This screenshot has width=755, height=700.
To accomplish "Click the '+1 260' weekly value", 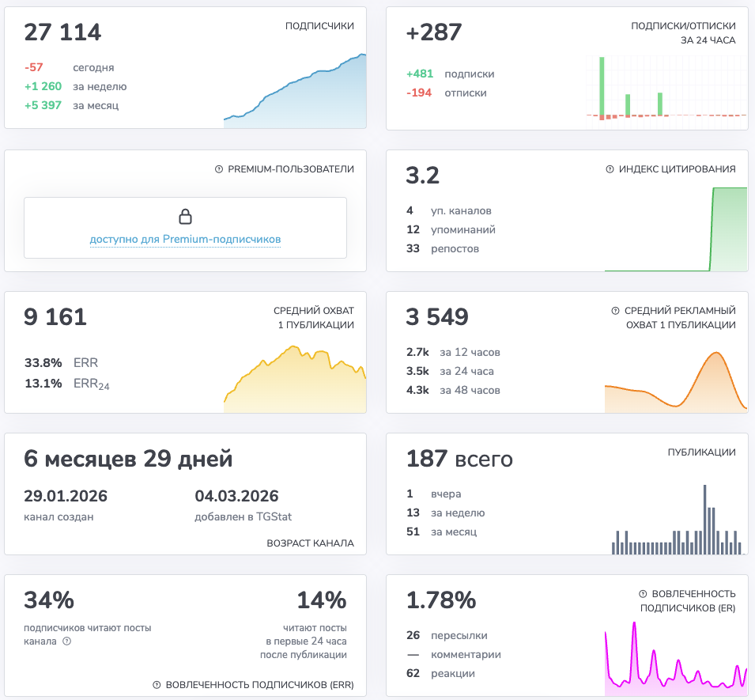I will pos(43,86).
